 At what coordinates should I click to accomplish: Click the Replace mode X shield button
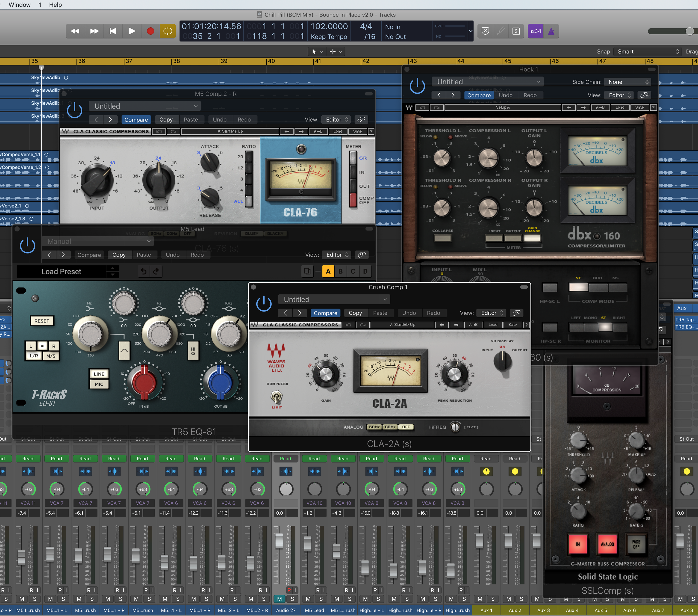pos(485,31)
